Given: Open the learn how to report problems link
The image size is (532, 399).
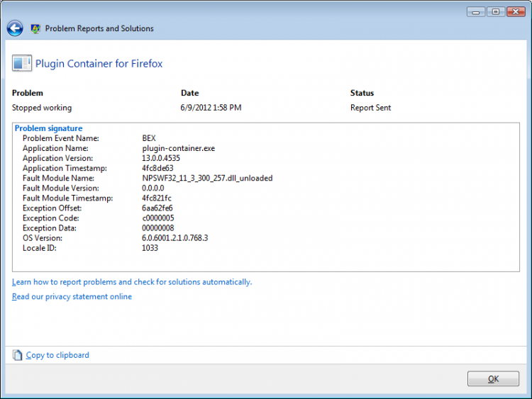Looking at the screenshot, I should coord(132,282).
